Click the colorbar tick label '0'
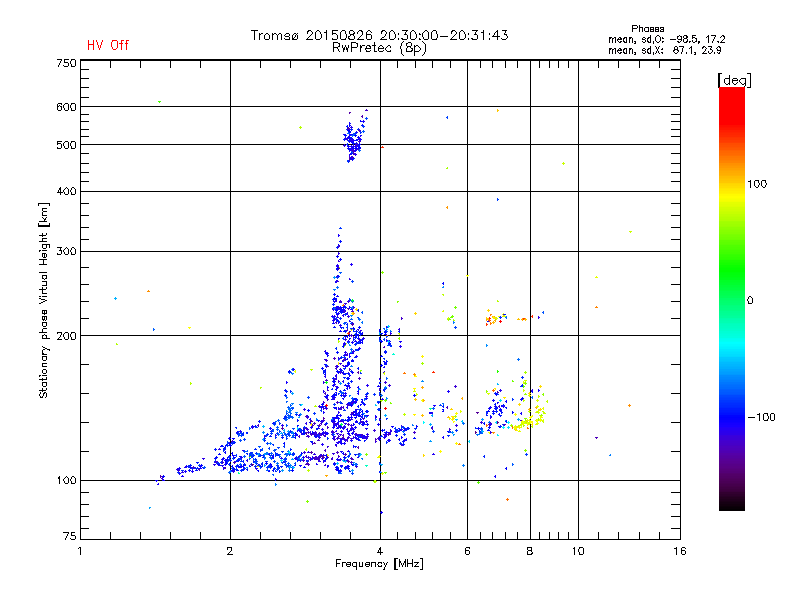 coord(749,301)
